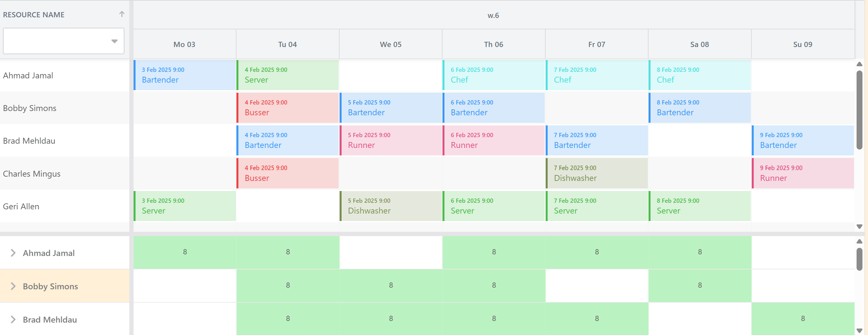Expand Bobby Simons row in utilization panel
Image resolution: width=868 pixels, height=335 pixels.
[x=13, y=286]
